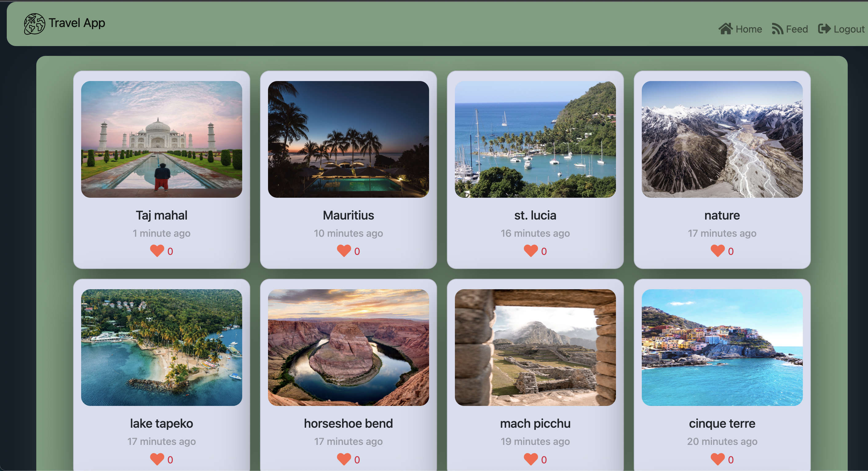Image resolution: width=868 pixels, height=471 pixels.
Task: Open the Feed nav link
Action: [797, 29]
